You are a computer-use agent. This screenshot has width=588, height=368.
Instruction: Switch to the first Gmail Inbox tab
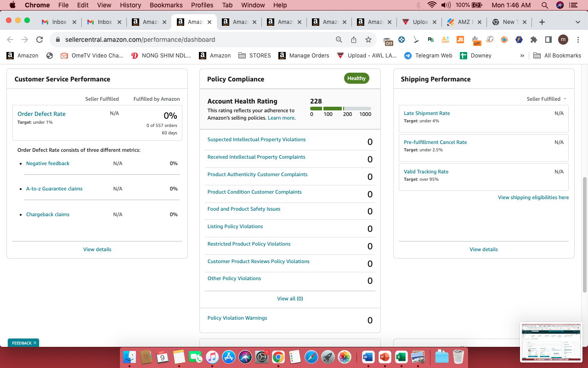point(59,22)
